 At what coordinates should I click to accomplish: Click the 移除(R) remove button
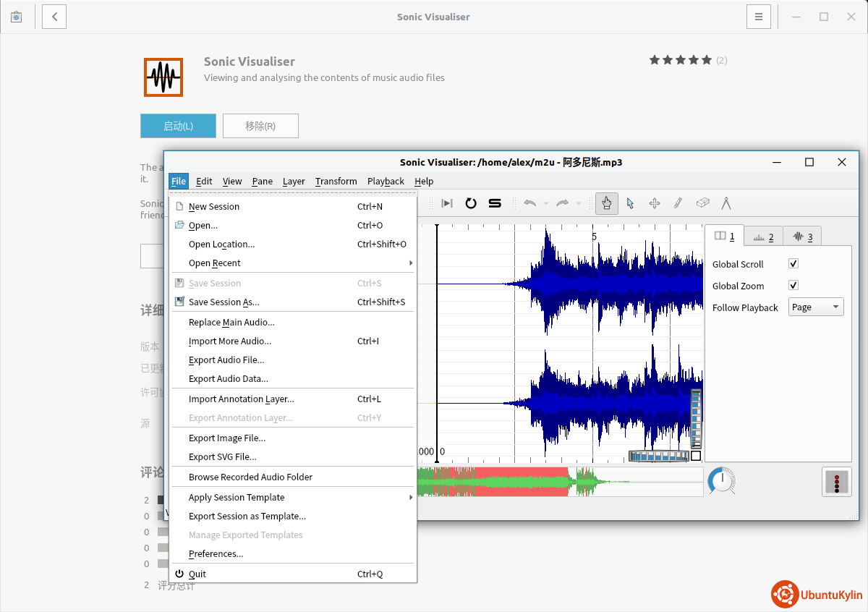(x=260, y=126)
